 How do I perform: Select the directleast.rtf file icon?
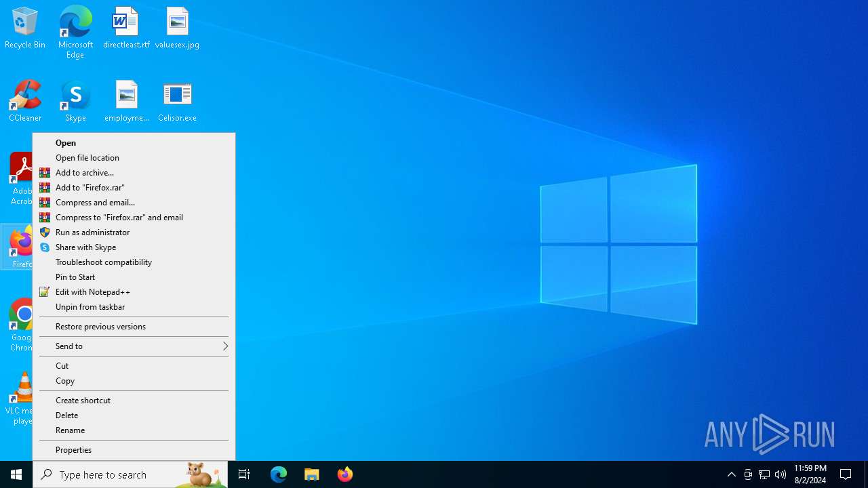(x=126, y=28)
